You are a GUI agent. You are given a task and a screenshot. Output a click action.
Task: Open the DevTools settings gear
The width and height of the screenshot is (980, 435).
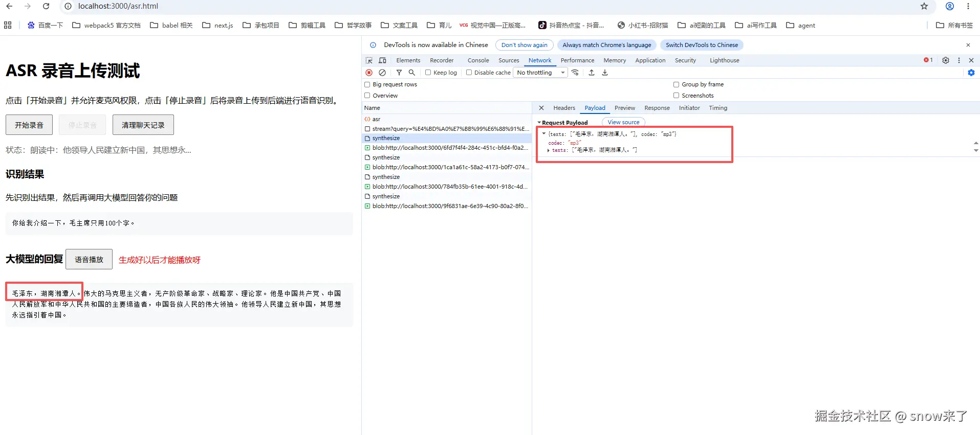(946, 60)
